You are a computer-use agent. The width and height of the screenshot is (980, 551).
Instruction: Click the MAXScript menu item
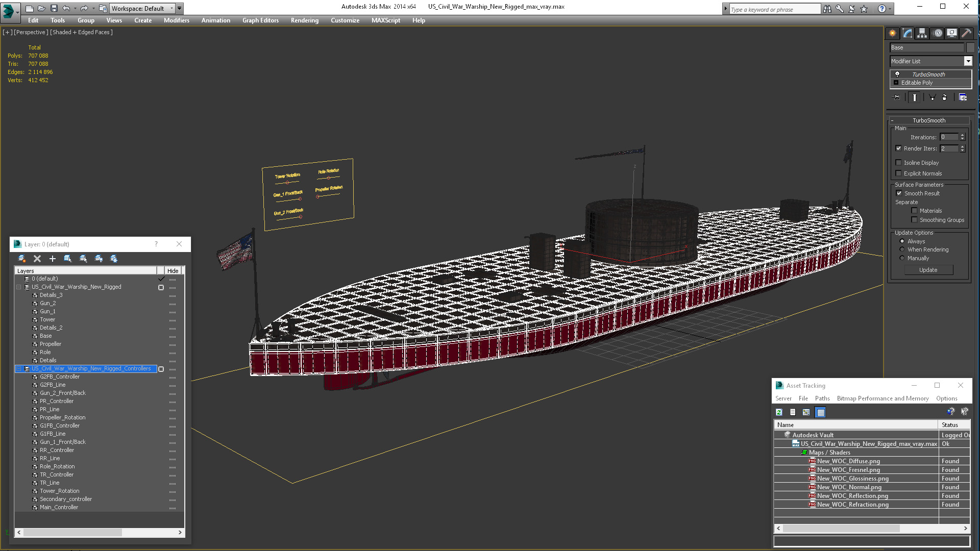pyautogui.click(x=385, y=20)
